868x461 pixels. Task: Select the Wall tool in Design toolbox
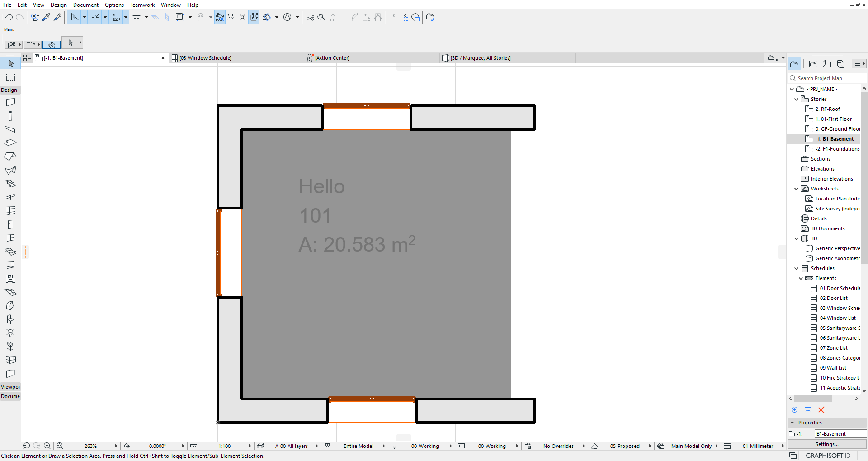(x=10, y=102)
